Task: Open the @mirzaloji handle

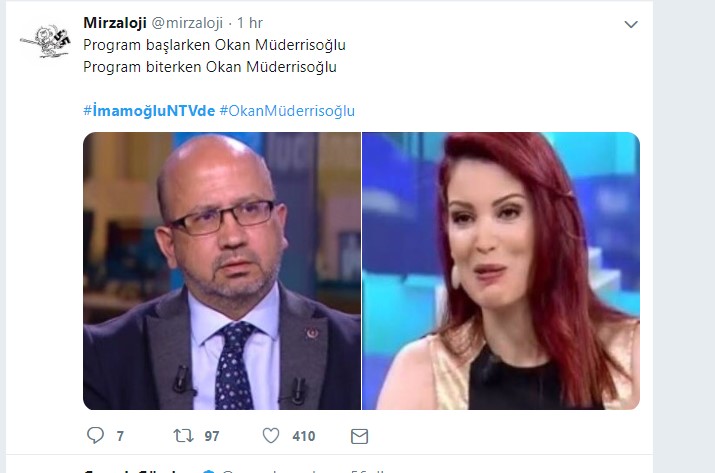Action: pos(187,23)
